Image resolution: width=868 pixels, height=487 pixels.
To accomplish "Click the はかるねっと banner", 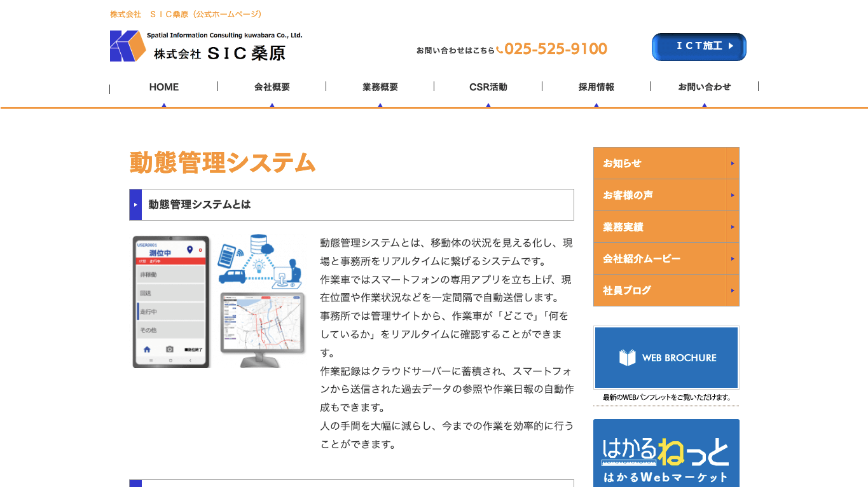I will (666, 453).
